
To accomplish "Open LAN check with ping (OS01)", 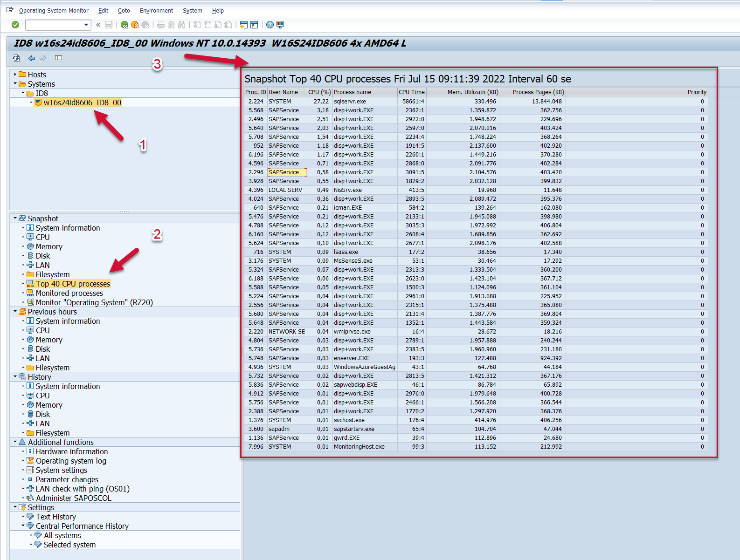I will point(83,489).
